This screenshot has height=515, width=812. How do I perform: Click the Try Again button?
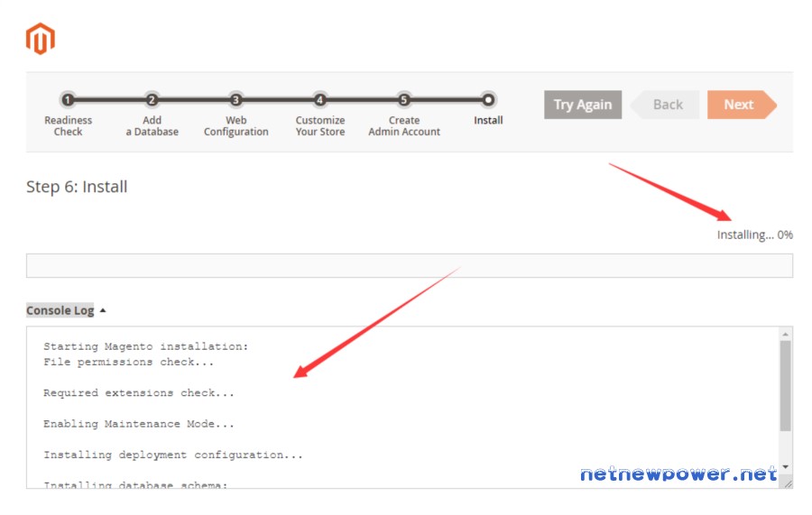pos(583,105)
